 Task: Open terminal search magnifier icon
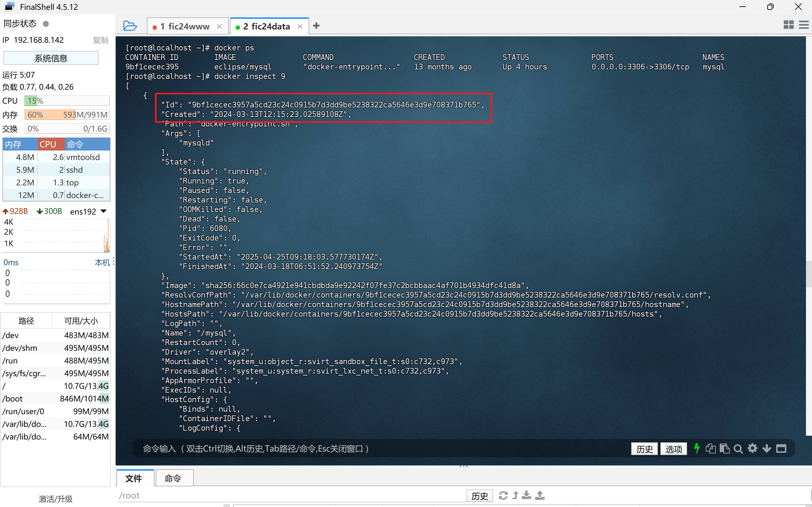coord(738,448)
